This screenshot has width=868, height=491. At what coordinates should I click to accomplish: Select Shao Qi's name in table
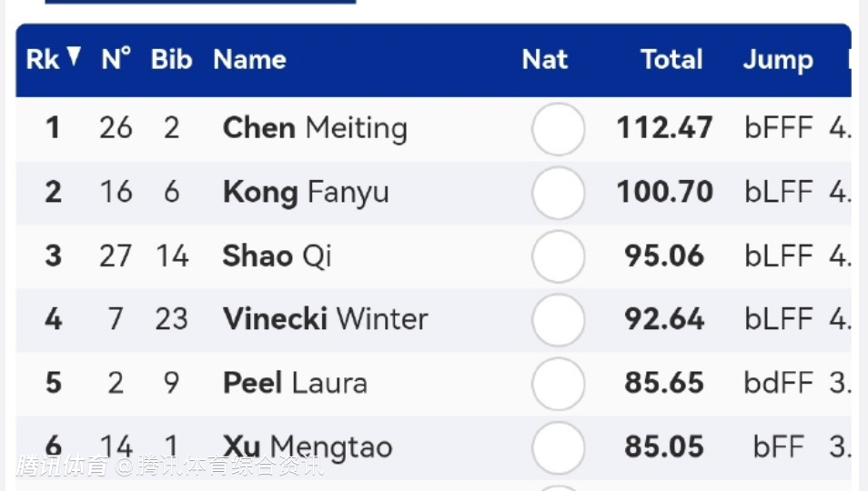coord(277,256)
